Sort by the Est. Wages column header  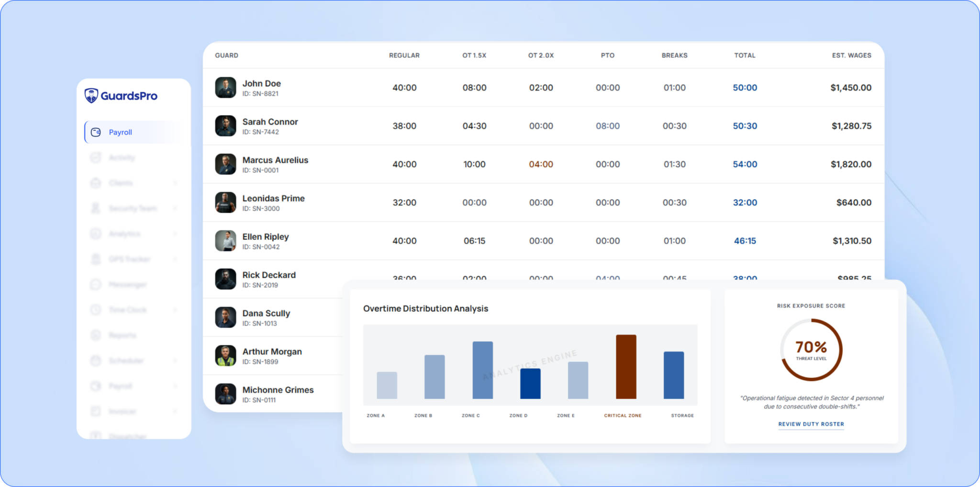[851, 56]
